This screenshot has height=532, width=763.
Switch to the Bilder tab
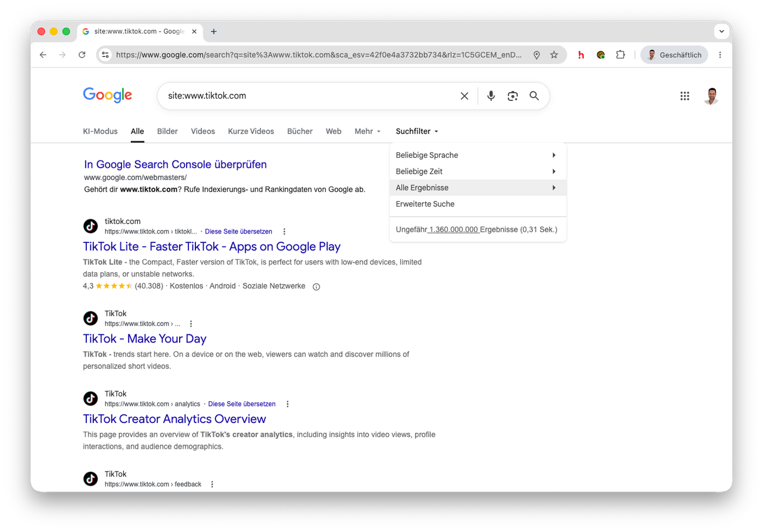point(167,131)
